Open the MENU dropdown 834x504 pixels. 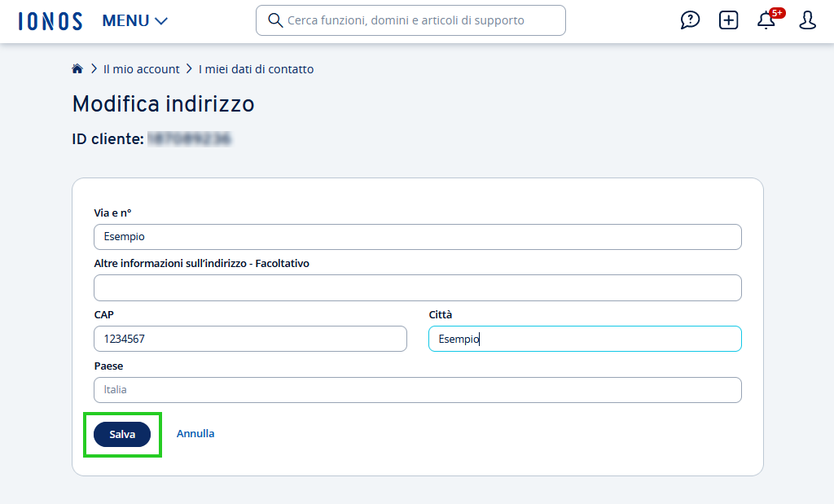click(135, 20)
